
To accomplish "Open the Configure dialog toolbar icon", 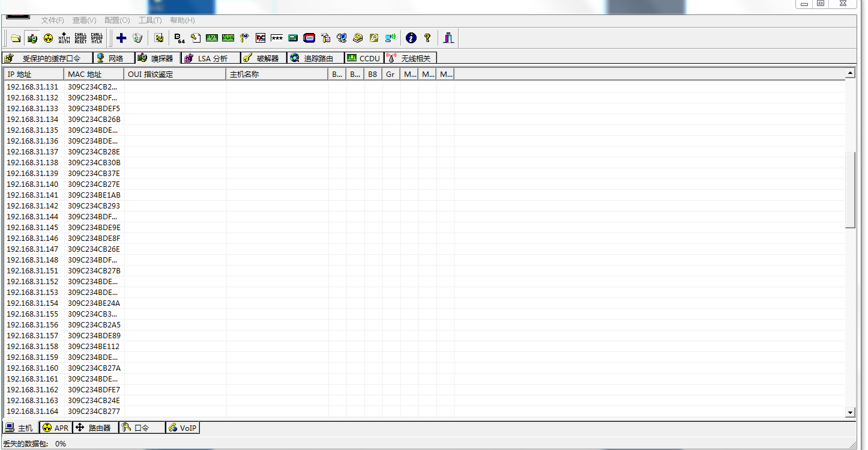I will pos(159,38).
